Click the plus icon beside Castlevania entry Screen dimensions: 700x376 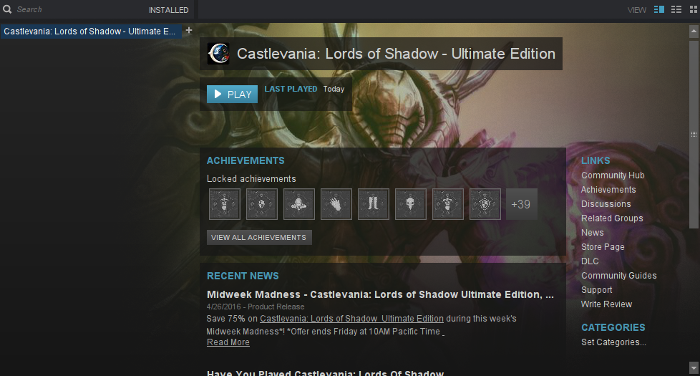(x=189, y=30)
